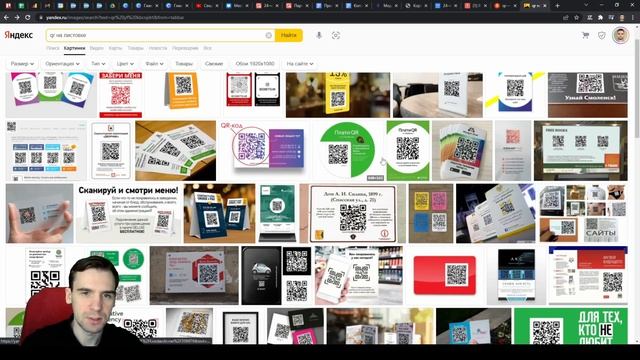
Task: Click the Yandex logo
Action: (x=18, y=35)
